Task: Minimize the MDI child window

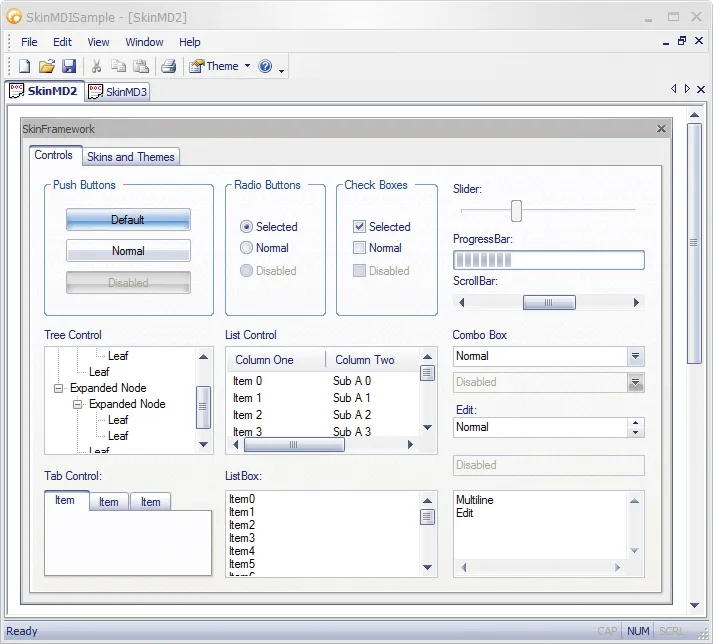Action: pos(666,43)
